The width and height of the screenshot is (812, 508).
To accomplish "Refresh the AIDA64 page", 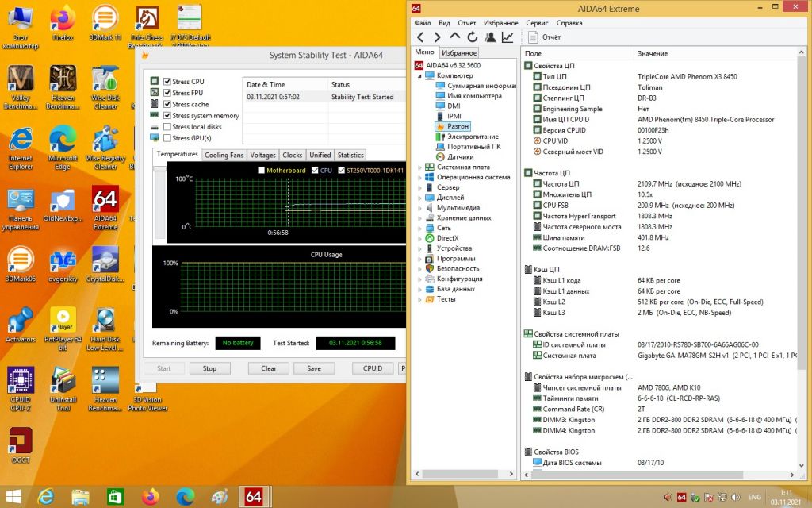I will 473,37.
